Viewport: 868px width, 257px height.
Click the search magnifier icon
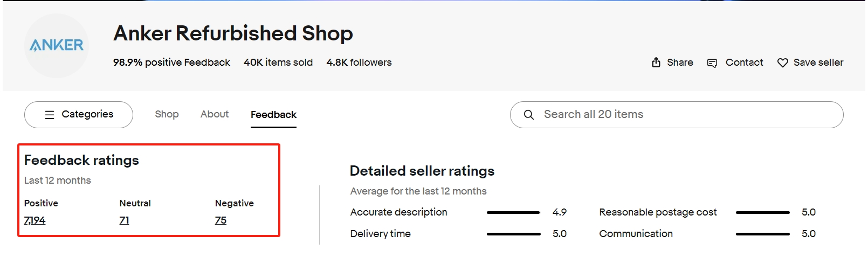pos(529,115)
